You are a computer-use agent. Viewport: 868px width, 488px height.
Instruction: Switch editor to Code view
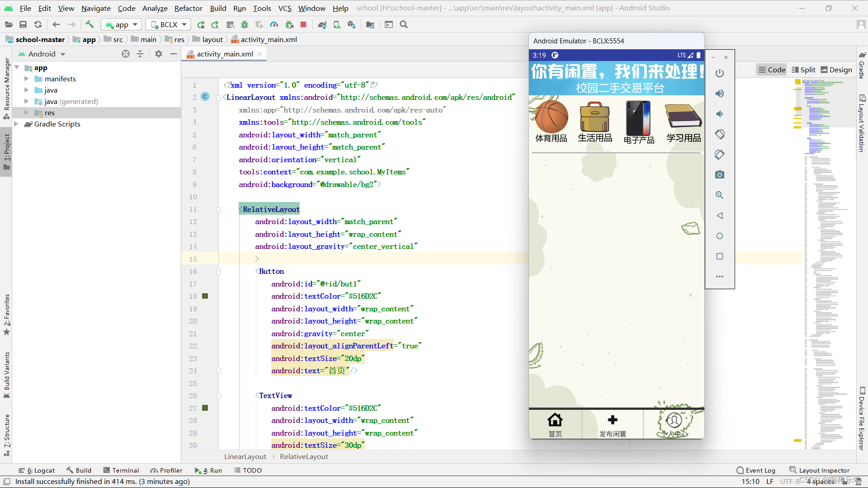772,70
